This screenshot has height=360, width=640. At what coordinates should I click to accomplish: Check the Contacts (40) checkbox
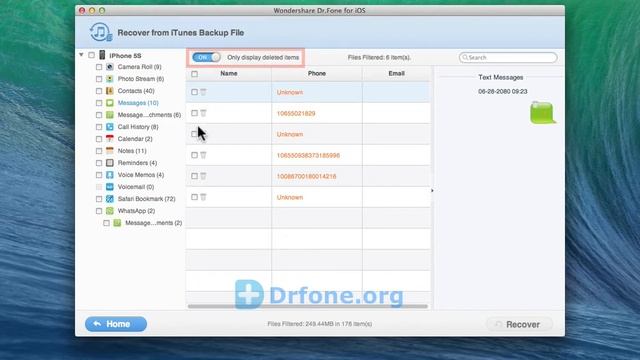99,91
